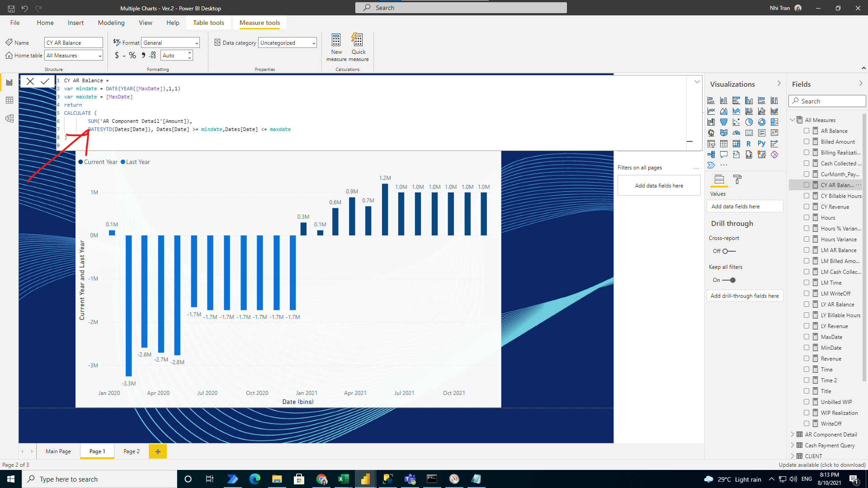Screen dimensions: 868x488
Task: Open the Home table dropdown
Action: (74, 56)
